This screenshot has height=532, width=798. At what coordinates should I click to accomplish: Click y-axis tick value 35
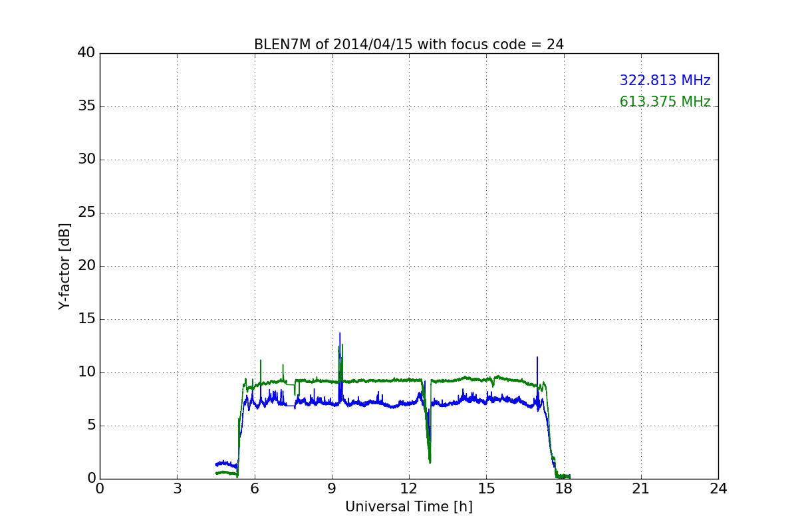click(x=86, y=106)
